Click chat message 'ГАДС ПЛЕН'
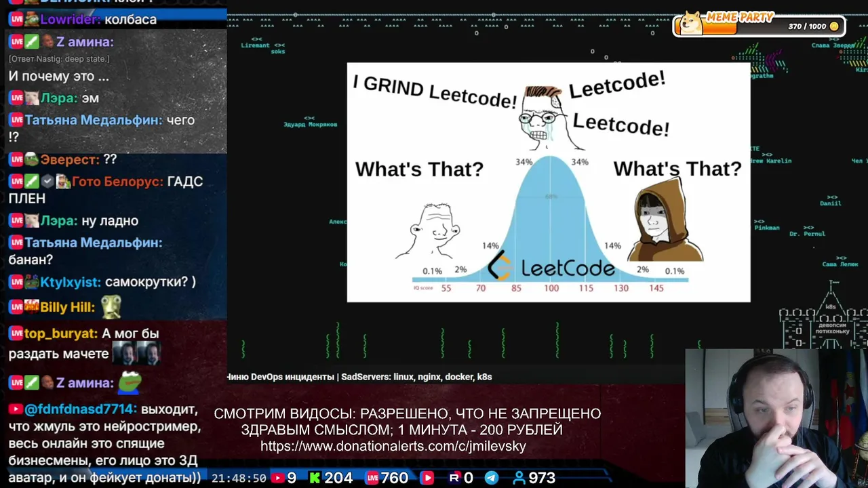The height and width of the screenshot is (488, 868). click(106, 190)
